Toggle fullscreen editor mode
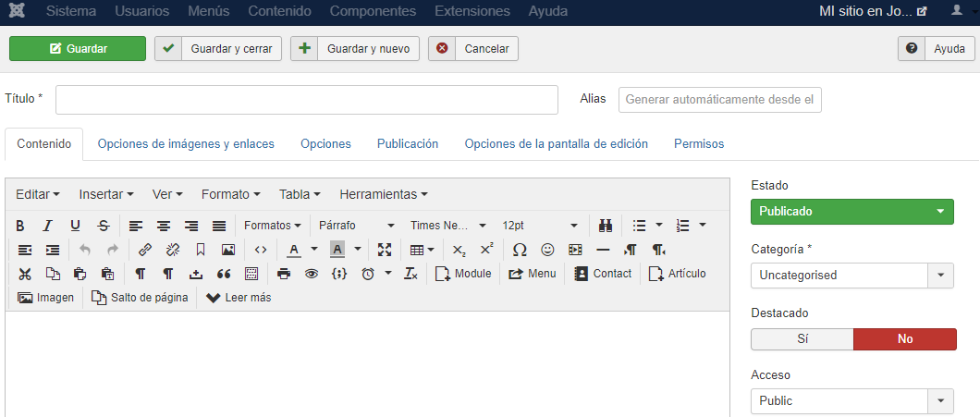Screen dimensions: 980x417 [385, 250]
